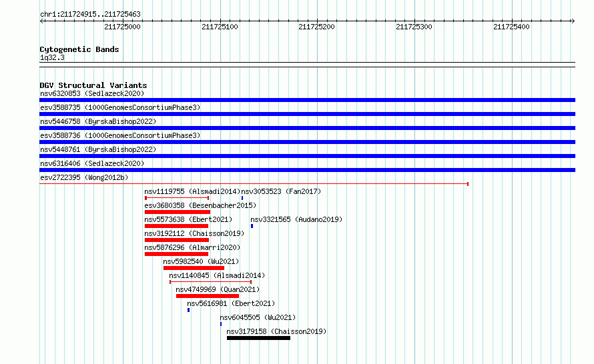Select nsv5982540 (Wu2021) label
The height and width of the screenshot is (364, 594).
[x=201, y=261]
